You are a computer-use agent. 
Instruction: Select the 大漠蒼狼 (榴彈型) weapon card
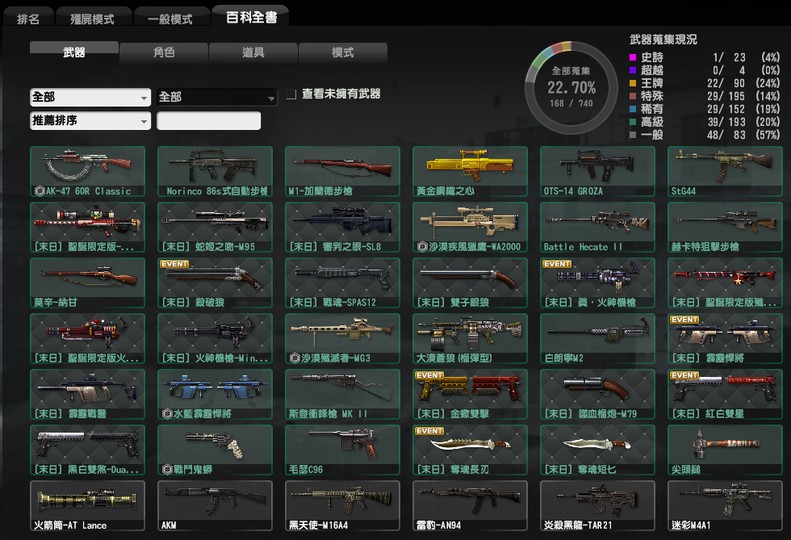point(470,339)
